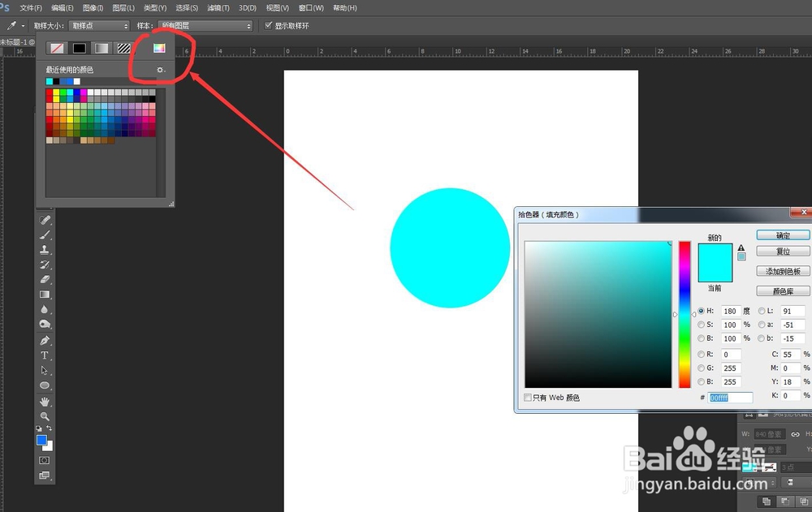This screenshot has height=512, width=812.
Task: Select the Zoom tool
Action: coord(45,416)
